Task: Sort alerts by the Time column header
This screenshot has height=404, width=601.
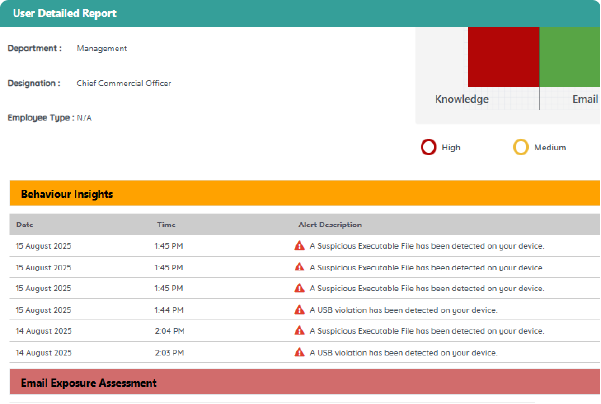Action: pos(166,225)
